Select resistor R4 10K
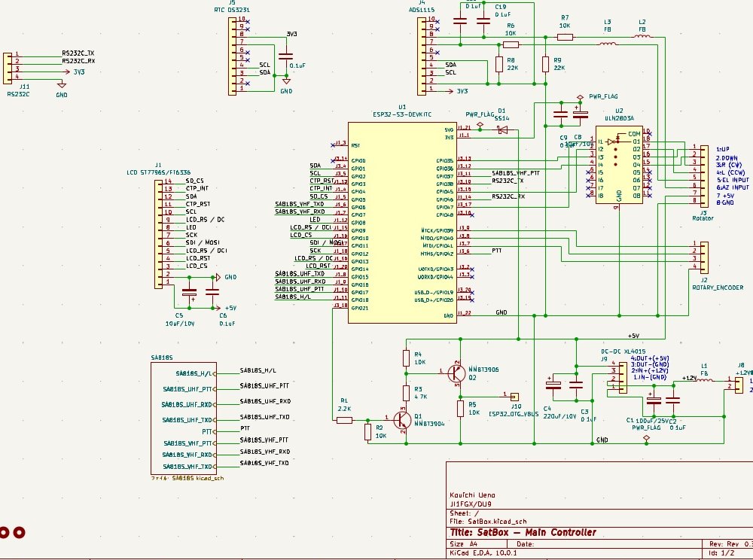Viewport: 753px width, 560px height. 407,358
